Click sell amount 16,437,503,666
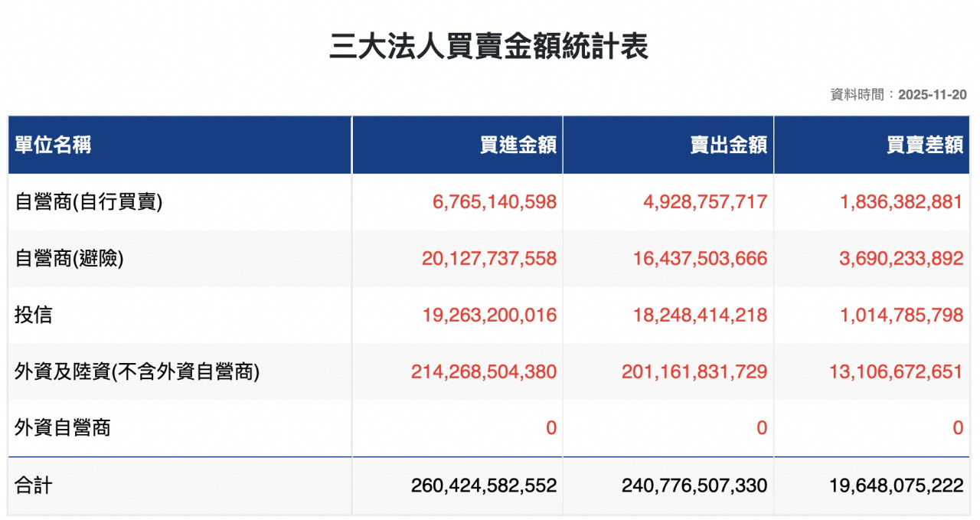Viewport: 980px width, 520px height. (700, 259)
